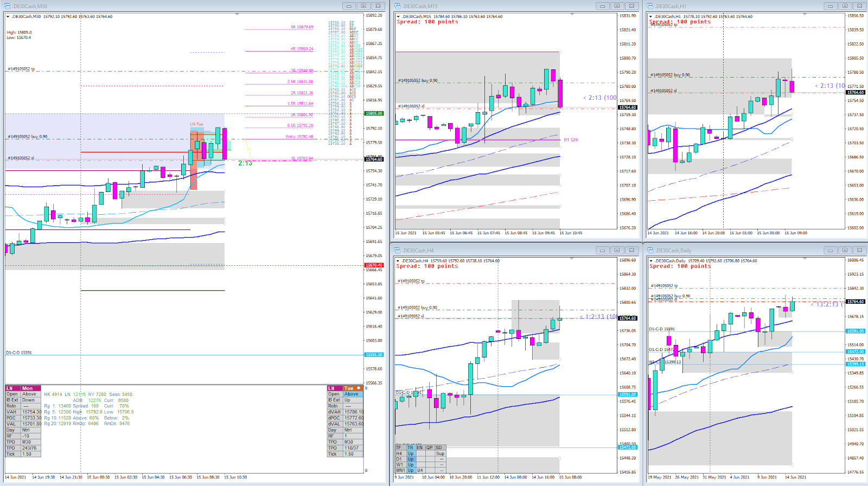Click the TR column header in H4 table

pos(411,448)
